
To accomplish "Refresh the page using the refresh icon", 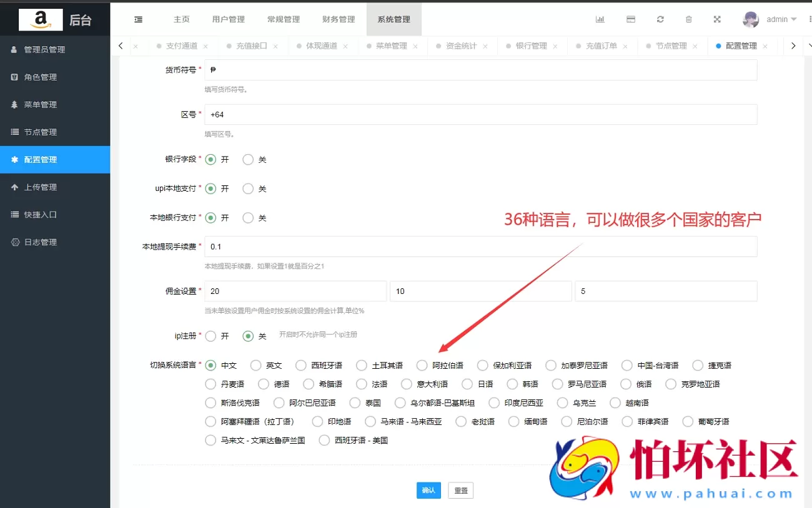I will [x=660, y=19].
